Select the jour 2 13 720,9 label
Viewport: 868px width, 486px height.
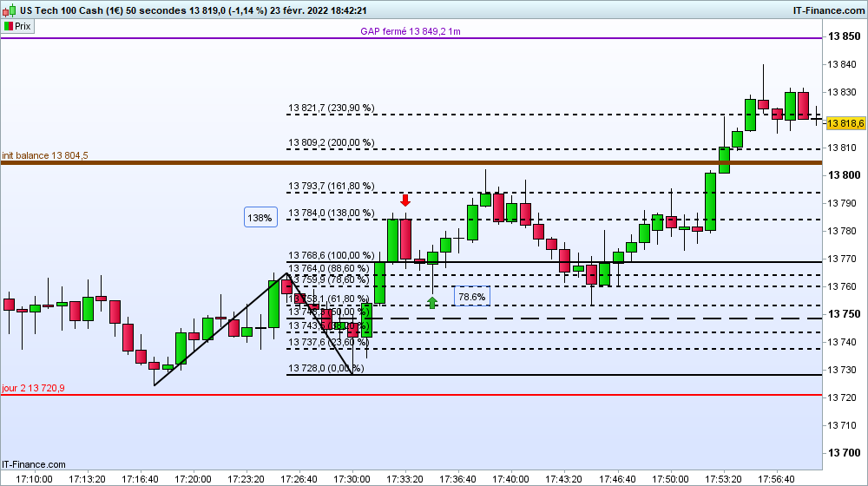(33, 388)
